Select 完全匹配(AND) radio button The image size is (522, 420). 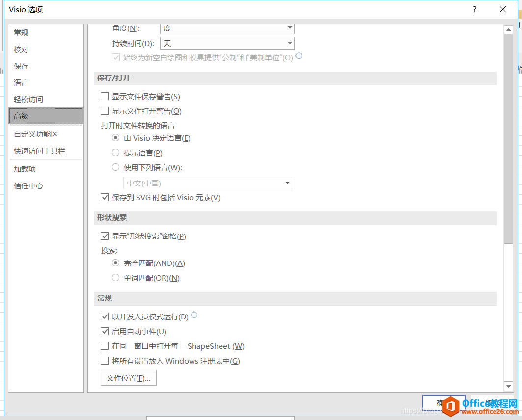[x=115, y=262]
